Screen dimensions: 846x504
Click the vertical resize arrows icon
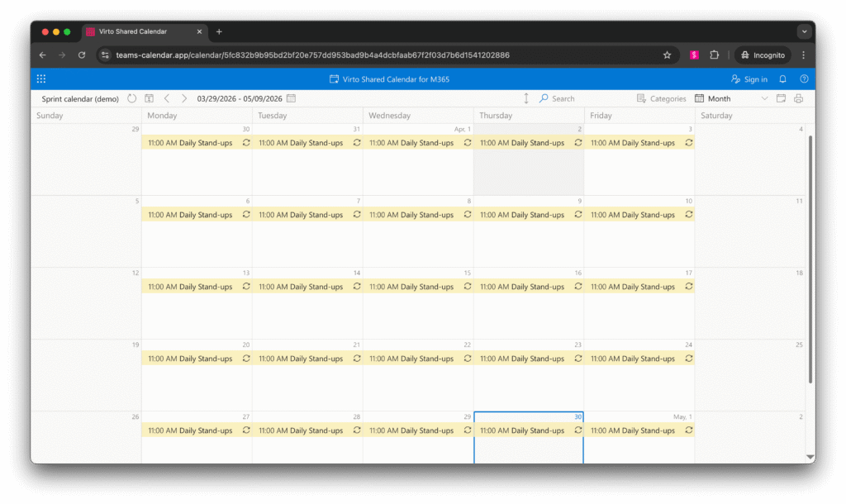[x=526, y=98]
